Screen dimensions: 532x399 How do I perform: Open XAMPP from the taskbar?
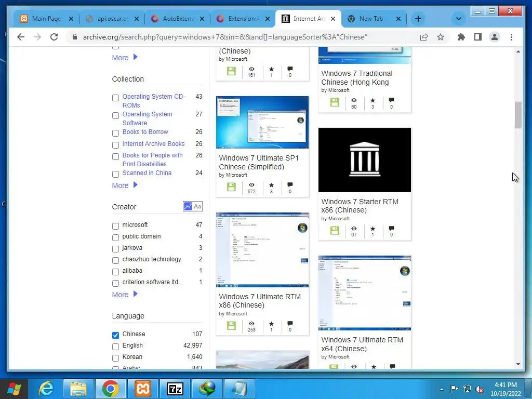pos(142,389)
